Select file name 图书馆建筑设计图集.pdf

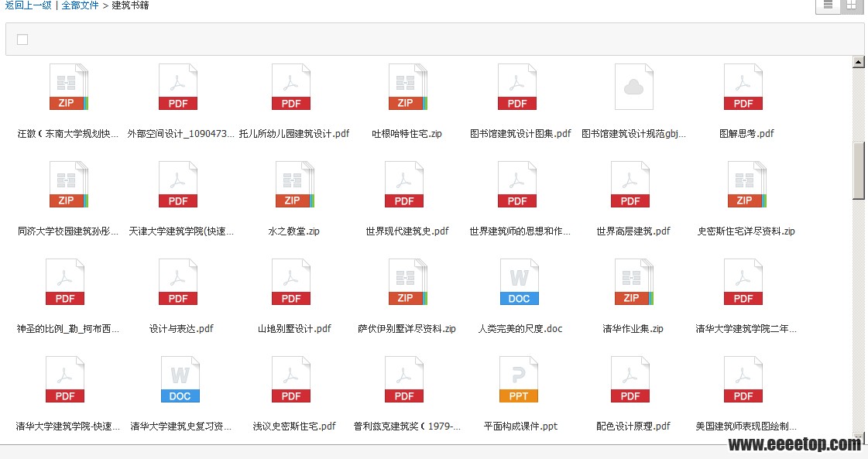(x=520, y=134)
